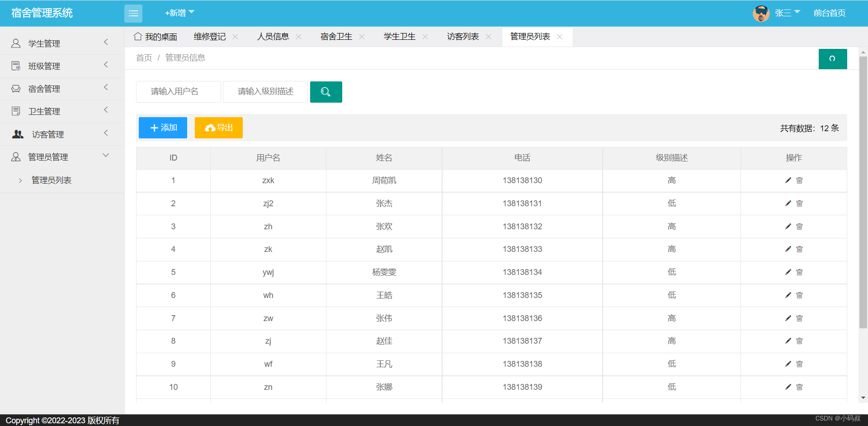Close the 维修登记 tab
The width and height of the screenshot is (868, 426).
[x=236, y=37]
